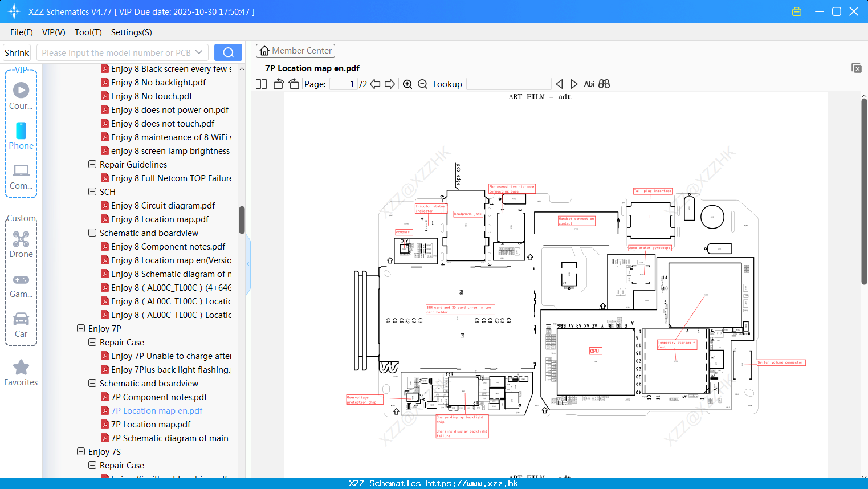
Task: Open the VIP(V) menu
Action: (54, 32)
